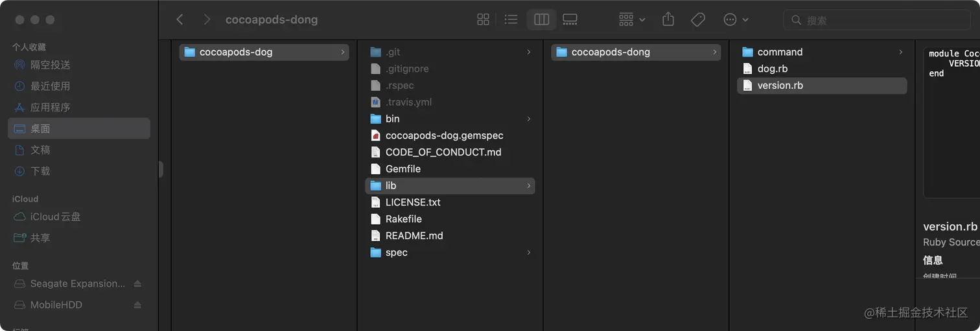
Task: Click the Share icon
Action: tap(668, 19)
